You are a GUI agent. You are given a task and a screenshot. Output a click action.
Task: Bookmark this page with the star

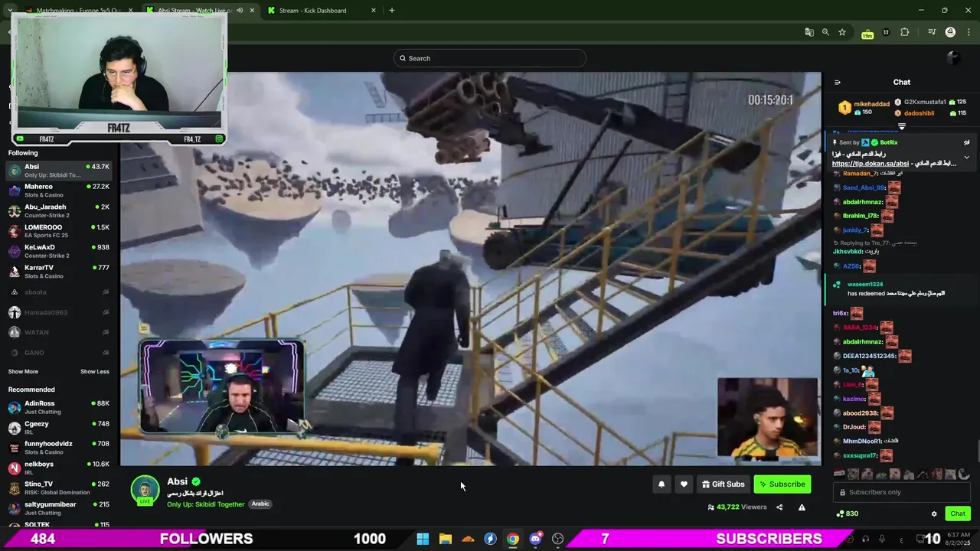coord(842,32)
